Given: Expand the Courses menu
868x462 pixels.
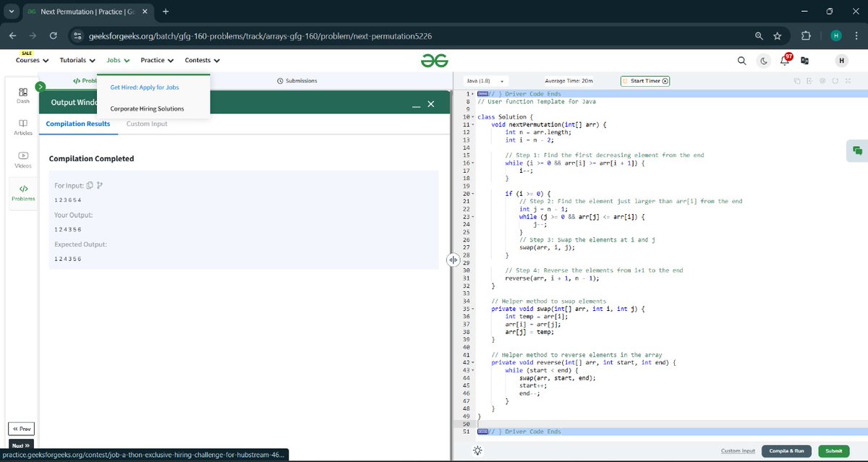Looking at the screenshot, I should (32, 60).
